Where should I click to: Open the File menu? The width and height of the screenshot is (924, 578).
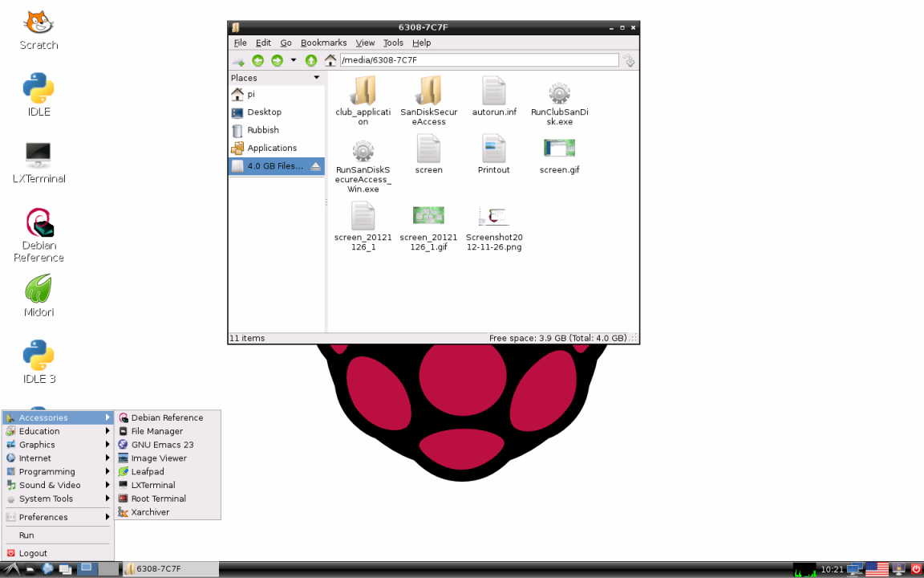click(x=241, y=43)
